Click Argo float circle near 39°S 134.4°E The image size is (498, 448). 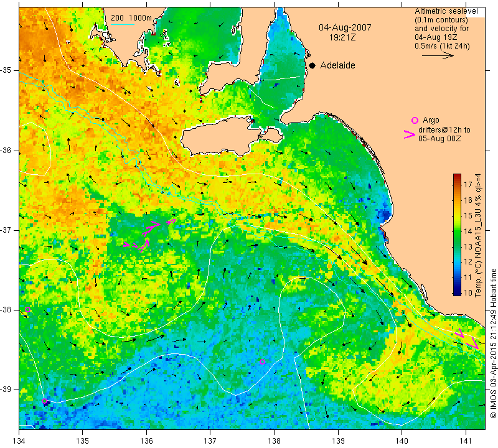pos(44,401)
